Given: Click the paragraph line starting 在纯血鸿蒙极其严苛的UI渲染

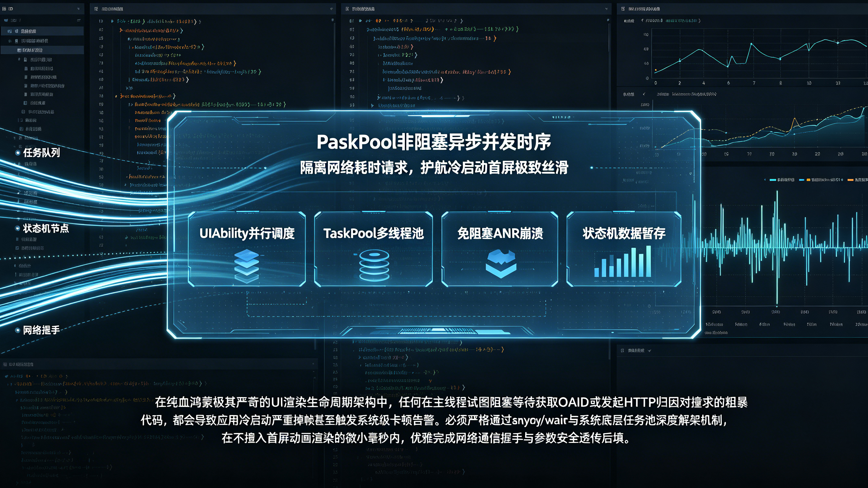Looking at the screenshot, I should [451, 402].
